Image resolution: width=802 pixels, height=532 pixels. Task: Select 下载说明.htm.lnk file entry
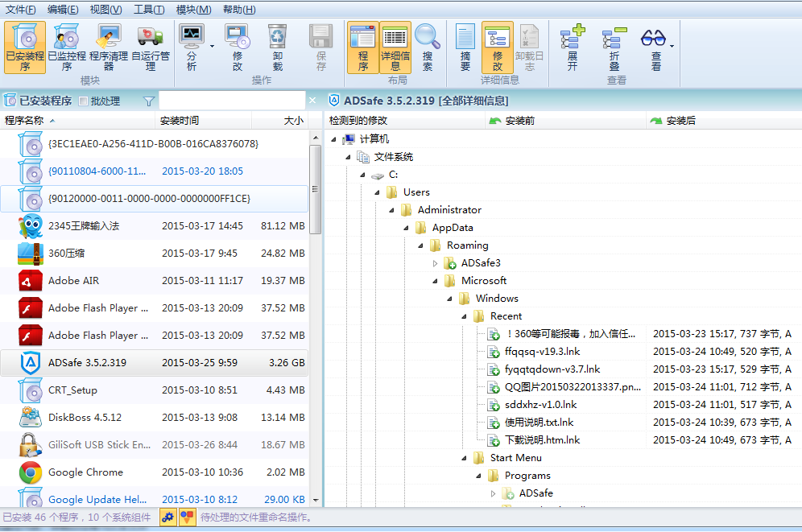pyautogui.click(x=542, y=440)
